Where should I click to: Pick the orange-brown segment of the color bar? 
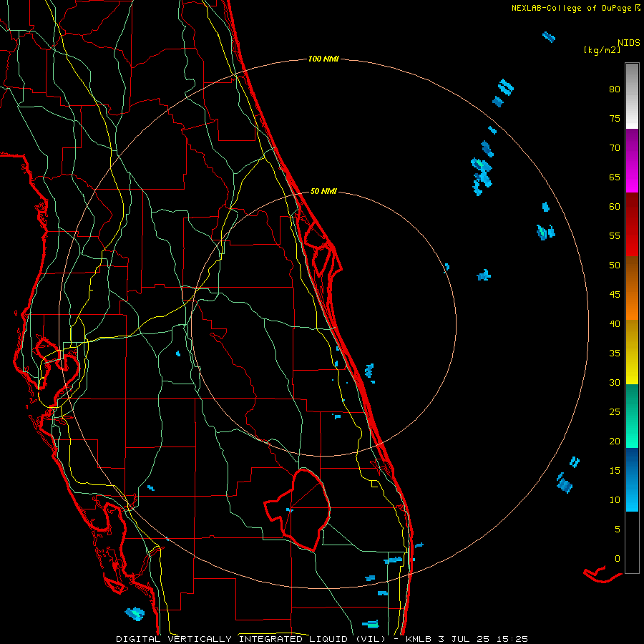pos(632,288)
